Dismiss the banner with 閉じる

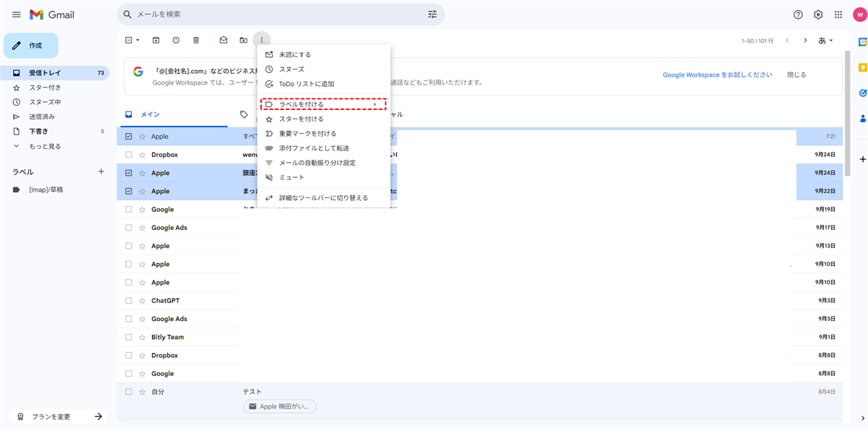click(x=796, y=74)
